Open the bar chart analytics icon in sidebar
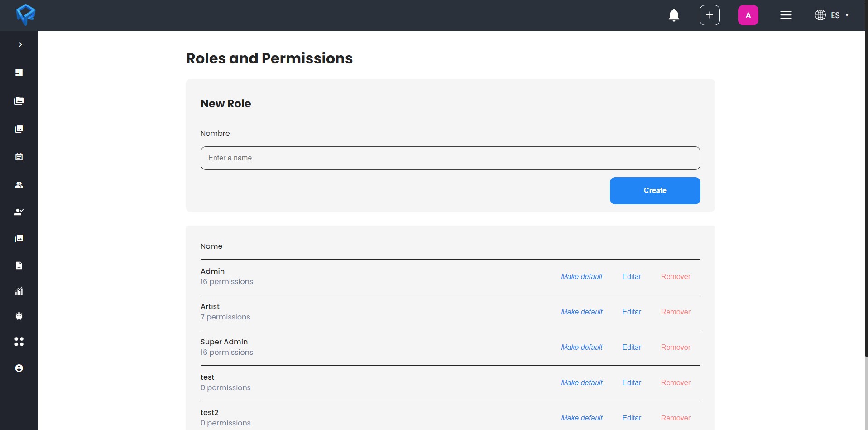Screen dimensions: 868x430 19,291
